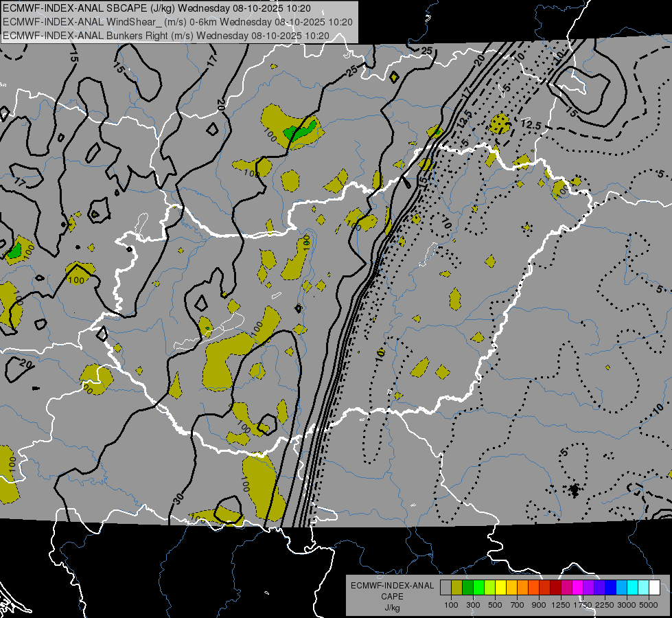The image size is (672, 618).
Task: Click the 30 contour label on map
Action: [178, 498]
